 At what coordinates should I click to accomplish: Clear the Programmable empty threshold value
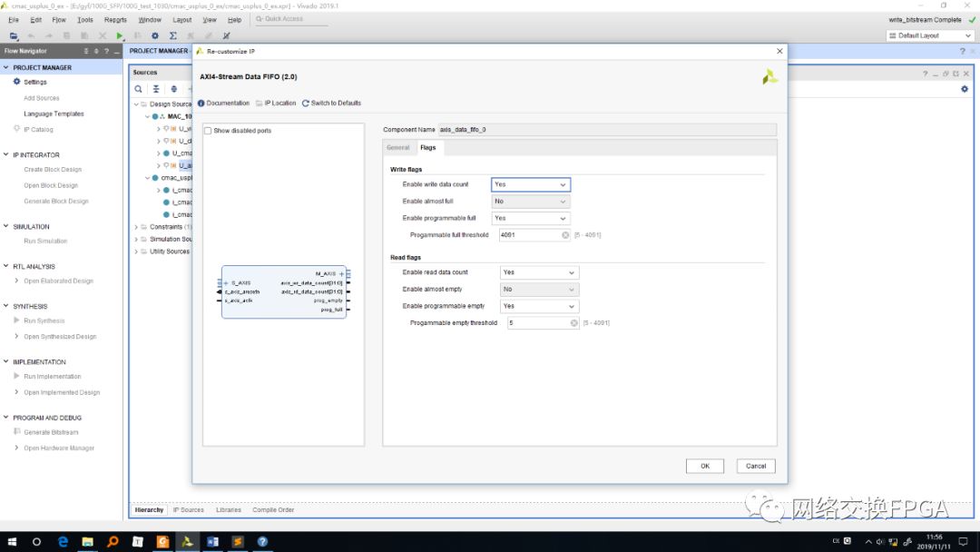(x=573, y=323)
